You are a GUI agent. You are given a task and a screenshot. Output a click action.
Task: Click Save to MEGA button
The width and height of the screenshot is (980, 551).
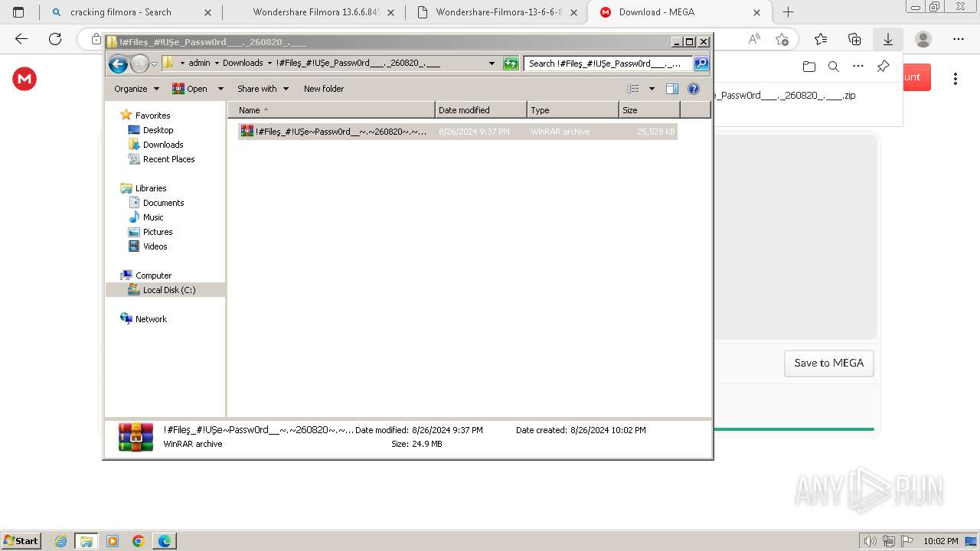pyautogui.click(x=829, y=364)
